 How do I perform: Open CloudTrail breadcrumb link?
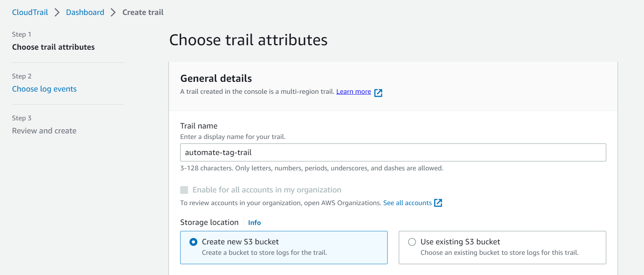click(30, 12)
